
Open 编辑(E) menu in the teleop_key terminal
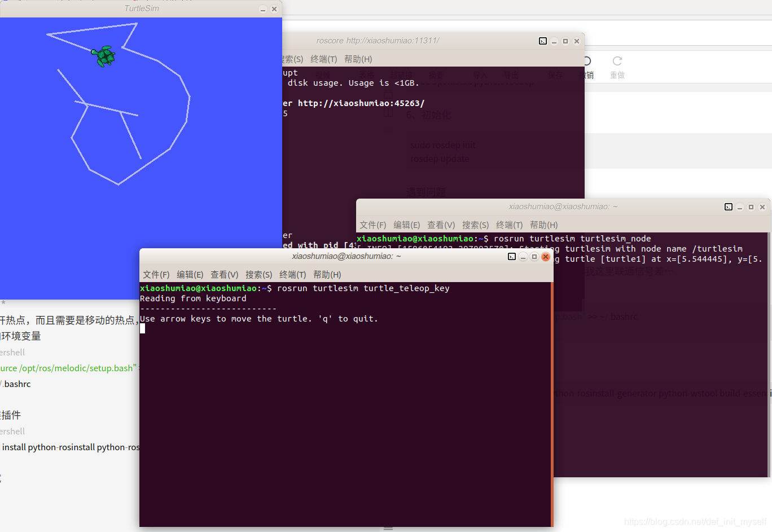[x=190, y=275]
